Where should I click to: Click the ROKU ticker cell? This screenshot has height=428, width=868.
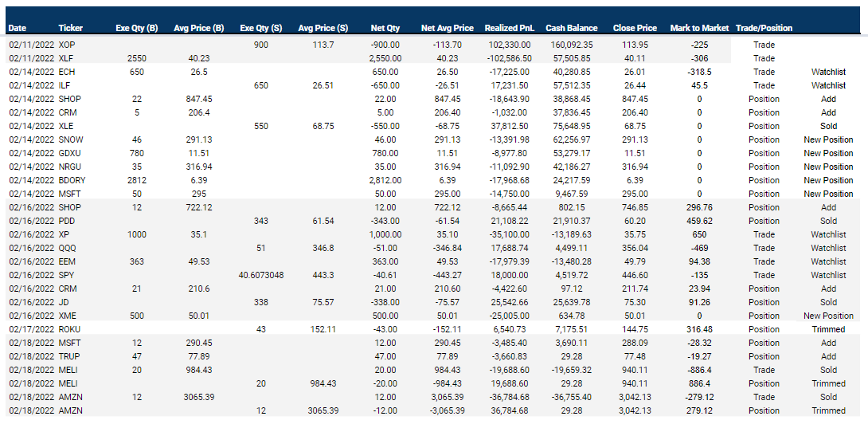(70, 329)
